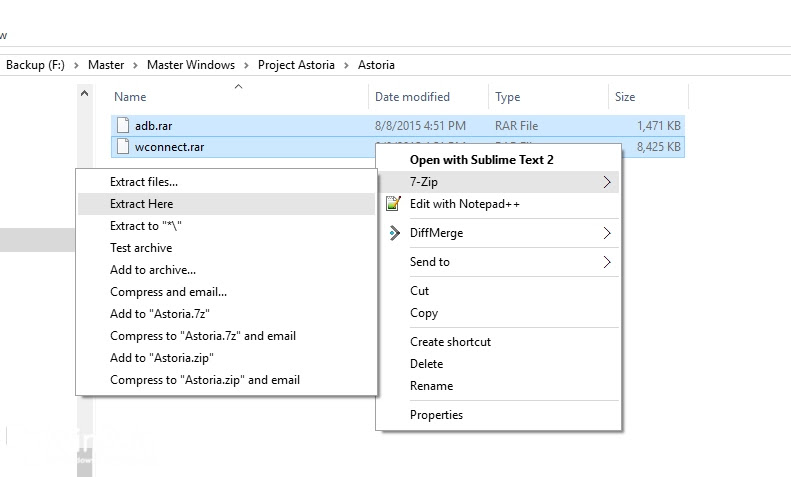Screen dimensions: 791x477
Task: Expand the 7-Zip submenu arrow
Action: pyautogui.click(x=607, y=182)
